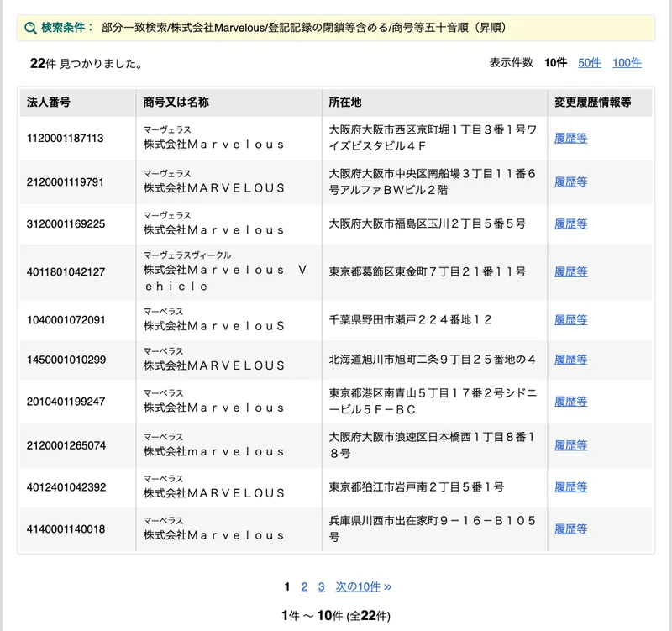Click address 北海道旭川市旭町二条9丁目25番地の4

(432, 360)
